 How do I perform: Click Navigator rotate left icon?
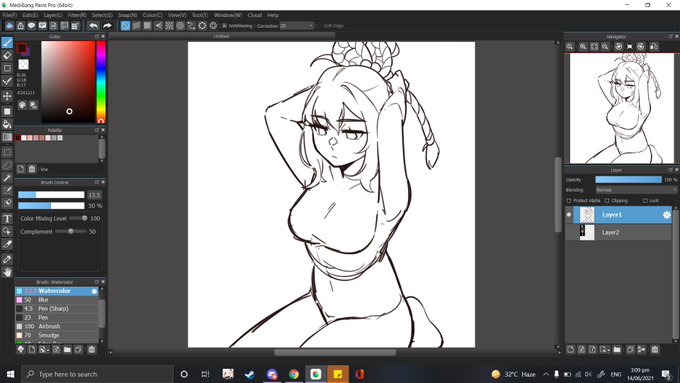[x=618, y=46]
